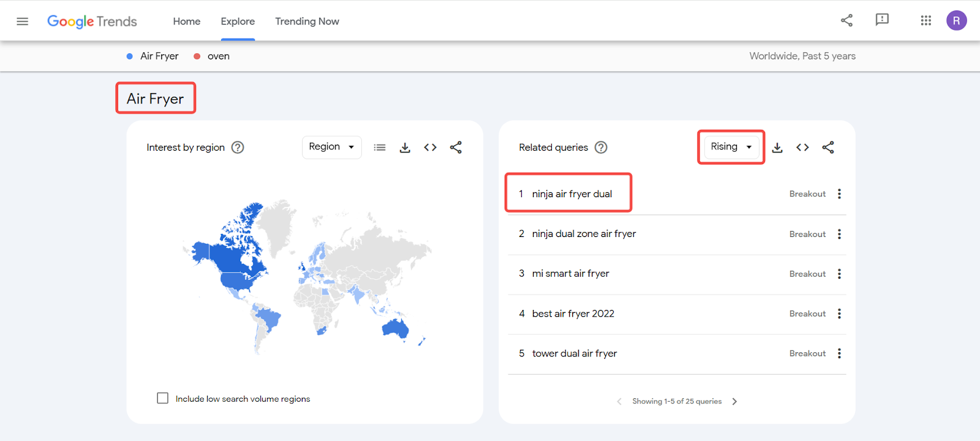Image resolution: width=980 pixels, height=441 pixels.
Task: Open the Region dropdown
Action: pyautogui.click(x=332, y=147)
